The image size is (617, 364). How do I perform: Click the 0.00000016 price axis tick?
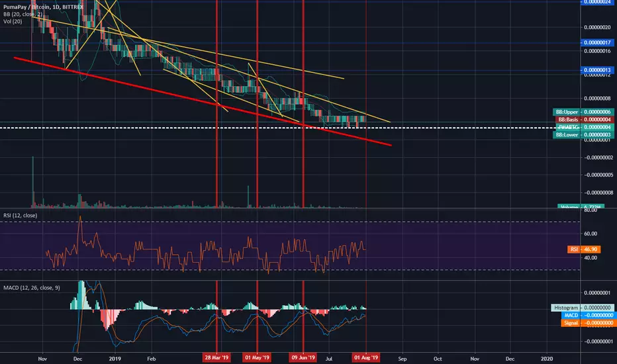[597, 51]
